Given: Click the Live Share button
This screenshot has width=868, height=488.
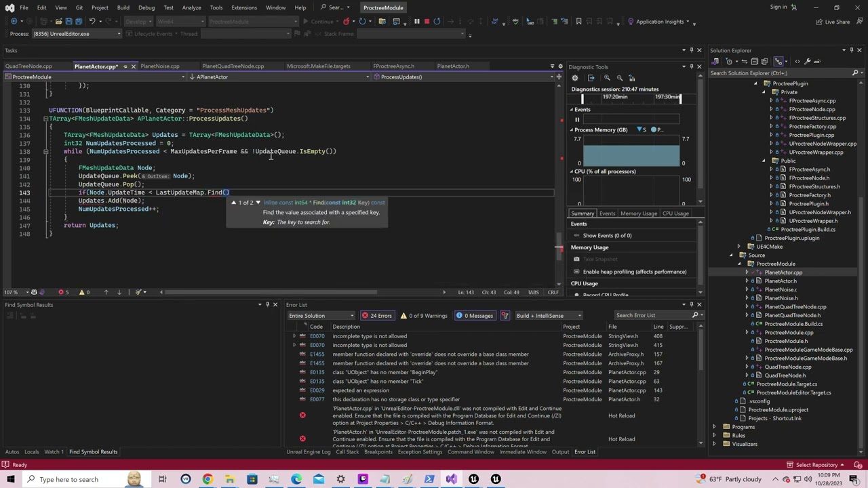Looking at the screenshot, I should click(x=833, y=22).
